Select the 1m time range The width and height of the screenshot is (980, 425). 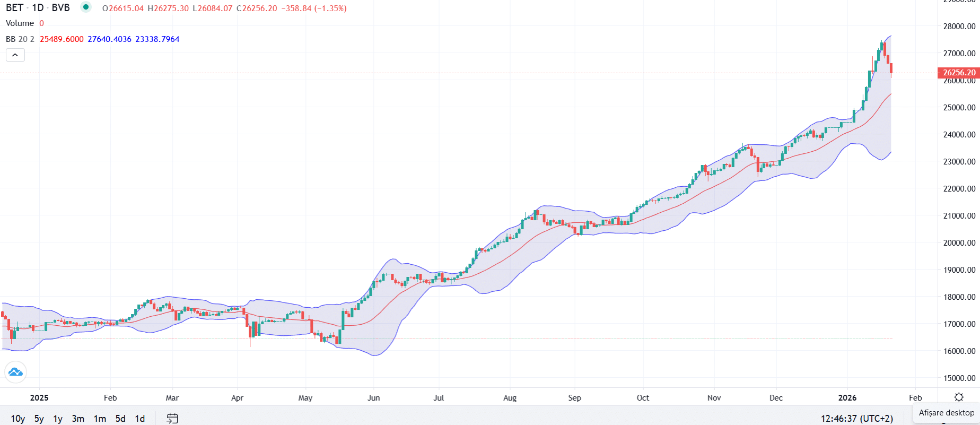[100, 419]
